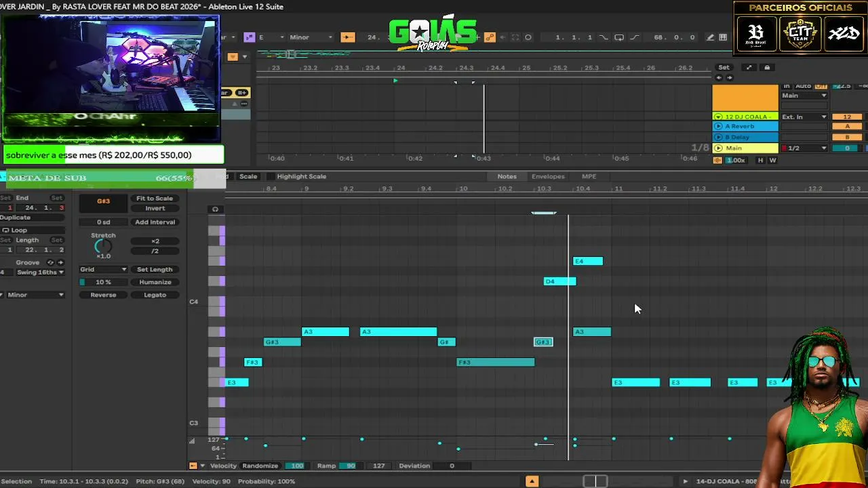
Task: Click the Add Interval button
Action: (155, 222)
